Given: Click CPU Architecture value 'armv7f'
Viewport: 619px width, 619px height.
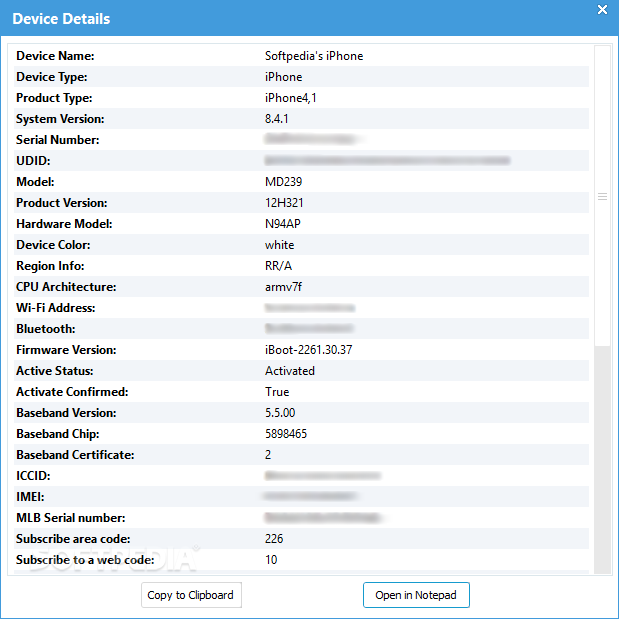Looking at the screenshot, I should coord(283,287).
